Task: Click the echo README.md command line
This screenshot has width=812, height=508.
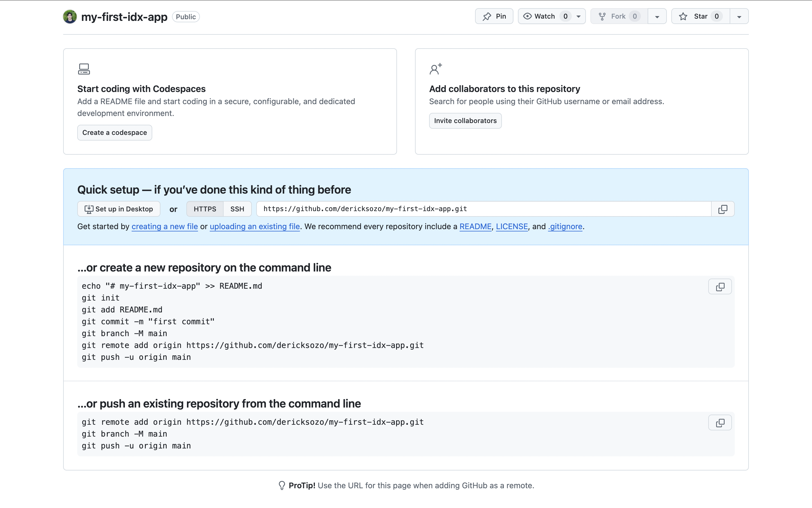Action: point(172,286)
